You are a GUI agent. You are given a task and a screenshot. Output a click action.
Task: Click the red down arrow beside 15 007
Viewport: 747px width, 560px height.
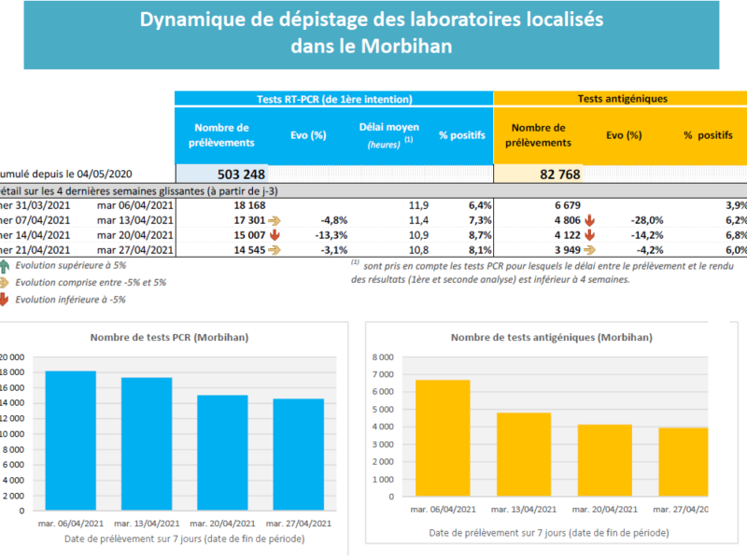click(x=275, y=235)
